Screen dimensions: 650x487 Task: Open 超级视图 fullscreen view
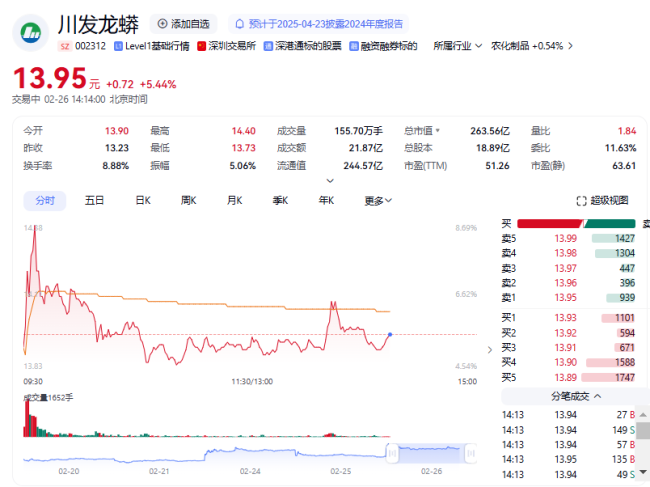tap(602, 201)
